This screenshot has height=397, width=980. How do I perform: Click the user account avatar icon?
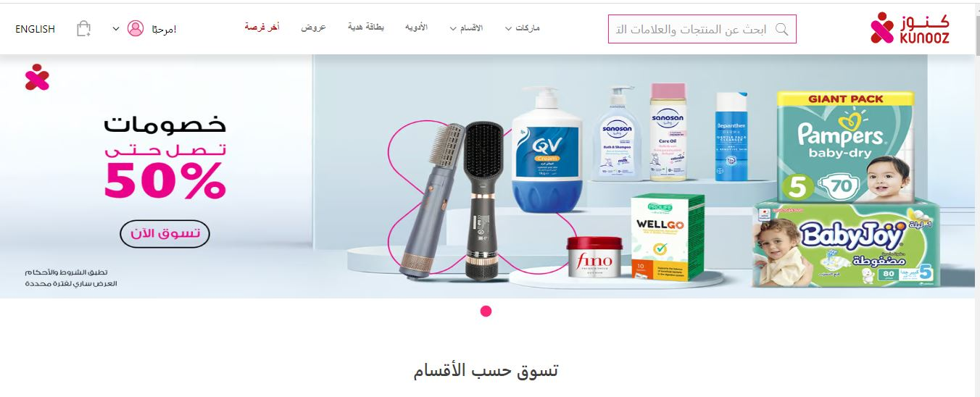(136, 29)
